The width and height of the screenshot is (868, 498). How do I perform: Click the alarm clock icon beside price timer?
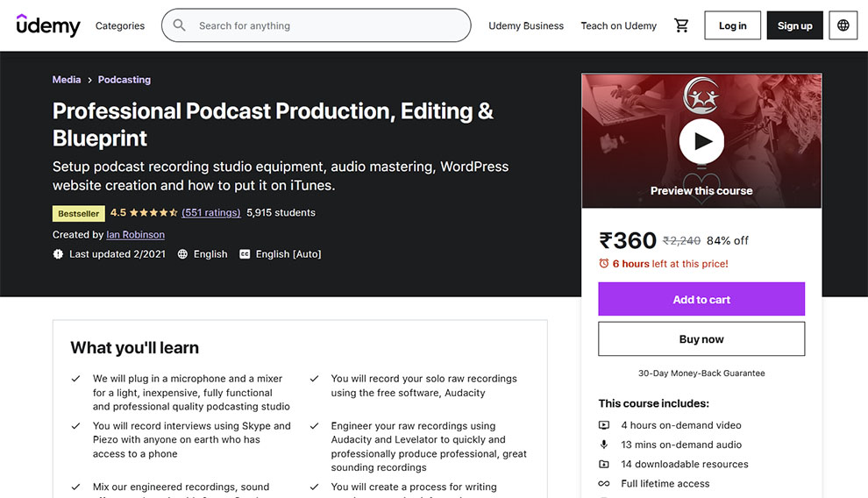[x=603, y=264]
